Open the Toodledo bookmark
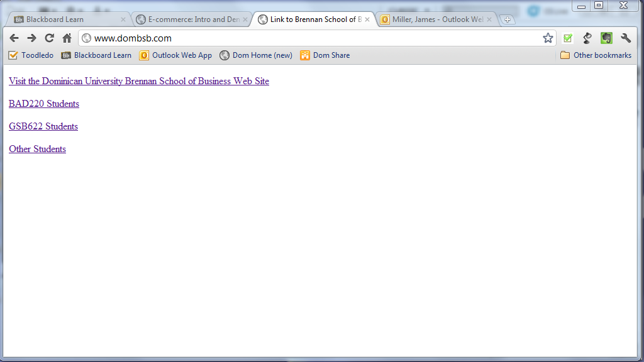Viewport: 644px width, 362px height. (x=31, y=55)
